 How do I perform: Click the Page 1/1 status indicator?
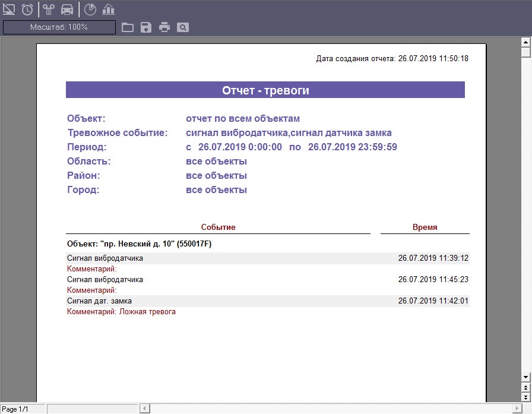16,409
